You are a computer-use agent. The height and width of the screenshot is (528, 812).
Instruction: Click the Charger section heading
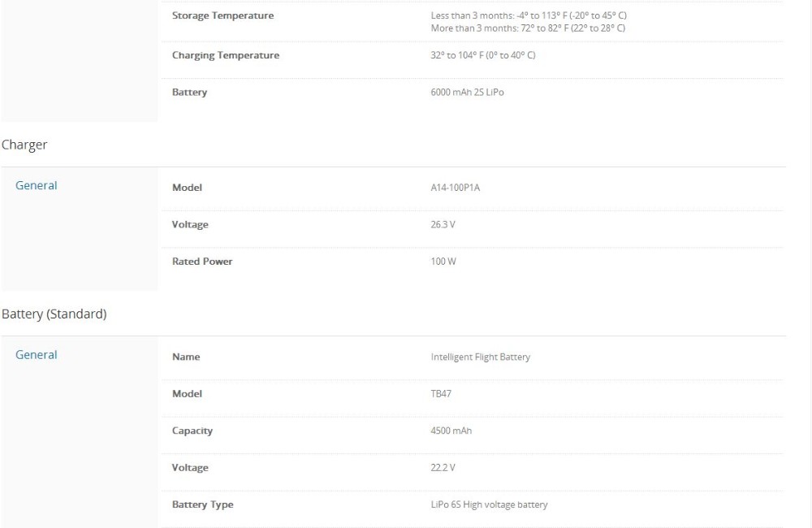pyautogui.click(x=24, y=145)
